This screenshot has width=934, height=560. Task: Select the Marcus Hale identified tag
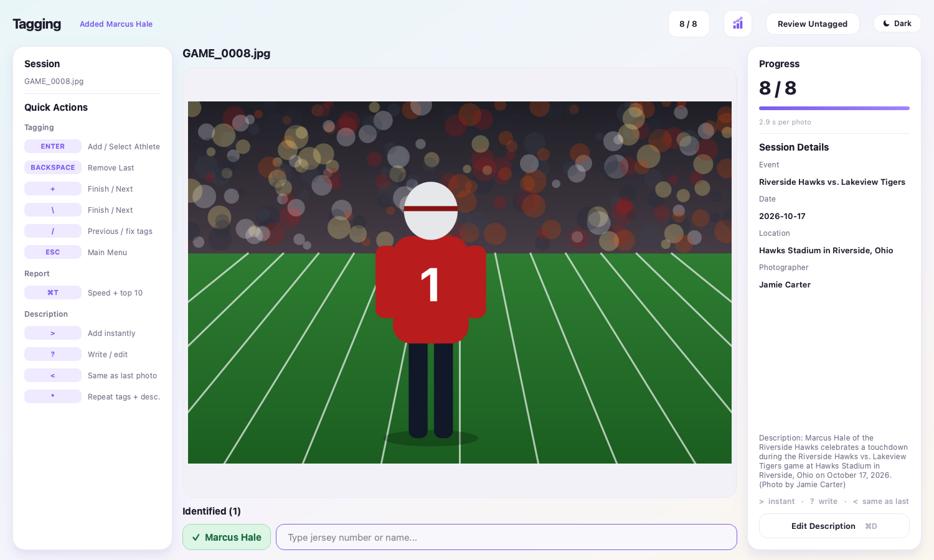tap(227, 537)
